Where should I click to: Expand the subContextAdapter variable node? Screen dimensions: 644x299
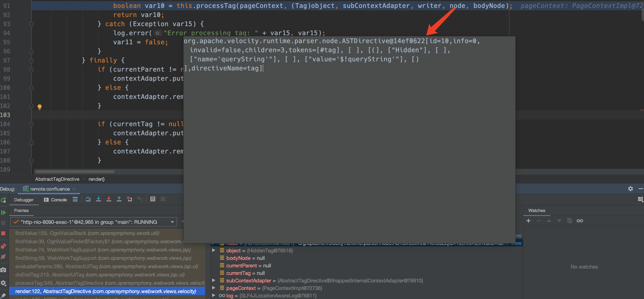(x=214, y=280)
